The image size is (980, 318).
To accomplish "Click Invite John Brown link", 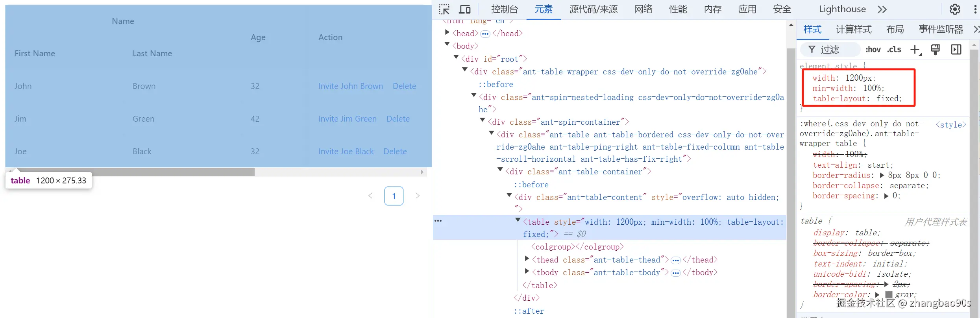I will 351,86.
